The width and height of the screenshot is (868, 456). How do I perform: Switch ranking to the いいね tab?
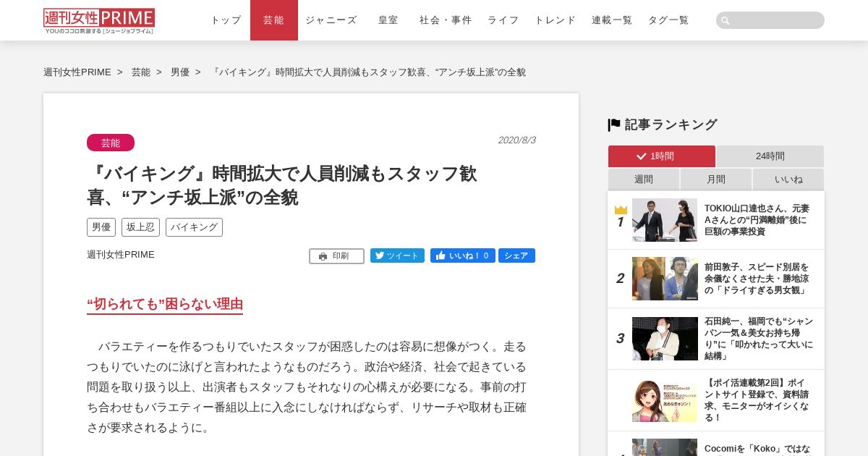[788, 180]
